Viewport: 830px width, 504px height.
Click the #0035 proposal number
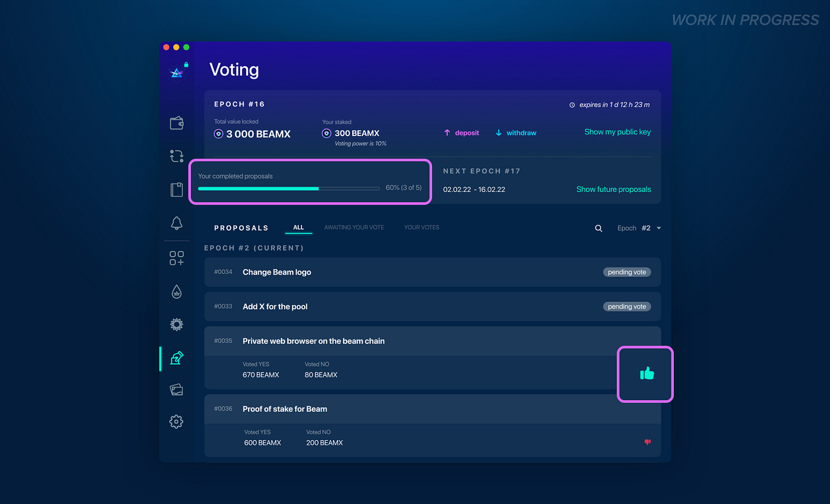point(223,341)
